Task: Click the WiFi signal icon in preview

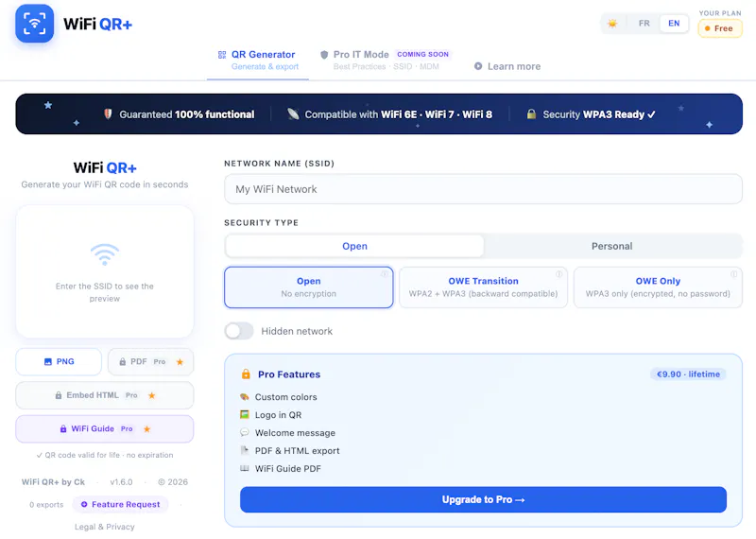Action: [x=105, y=254]
